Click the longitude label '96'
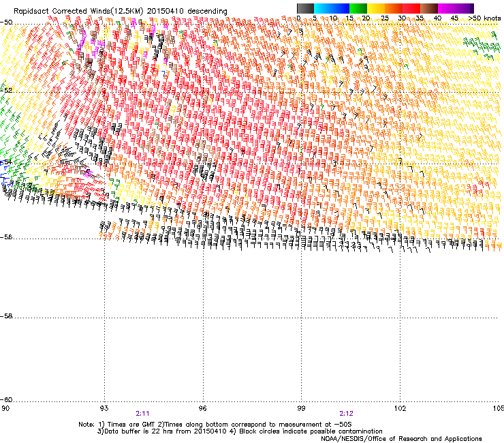Viewport: 504px width, 443px height. pos(203,408)
